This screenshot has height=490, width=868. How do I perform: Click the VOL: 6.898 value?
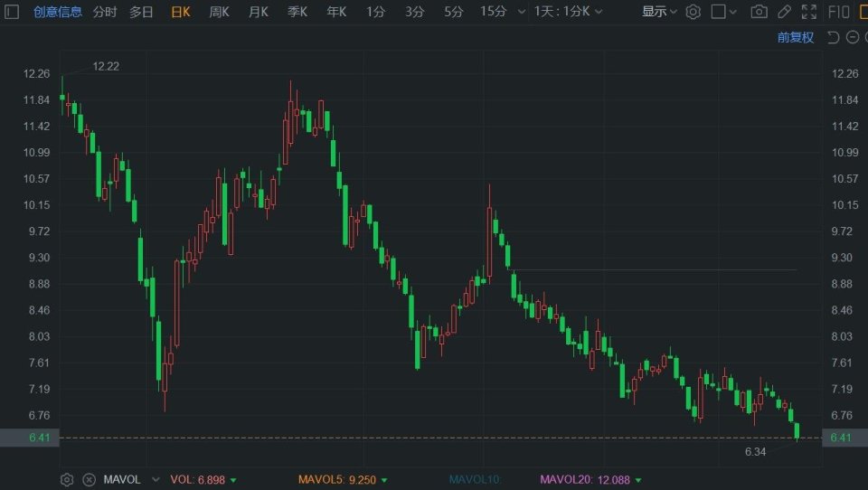[x=198, y=480]
